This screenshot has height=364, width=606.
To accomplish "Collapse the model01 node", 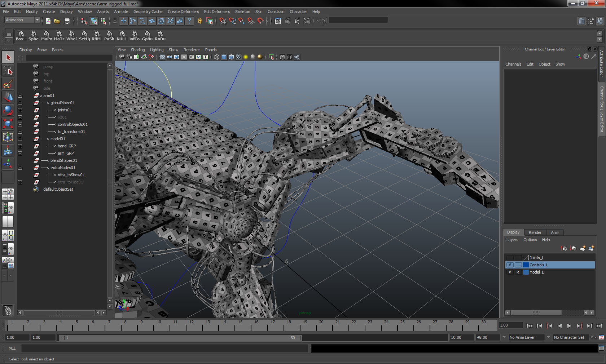I will [x=20, y=139].
